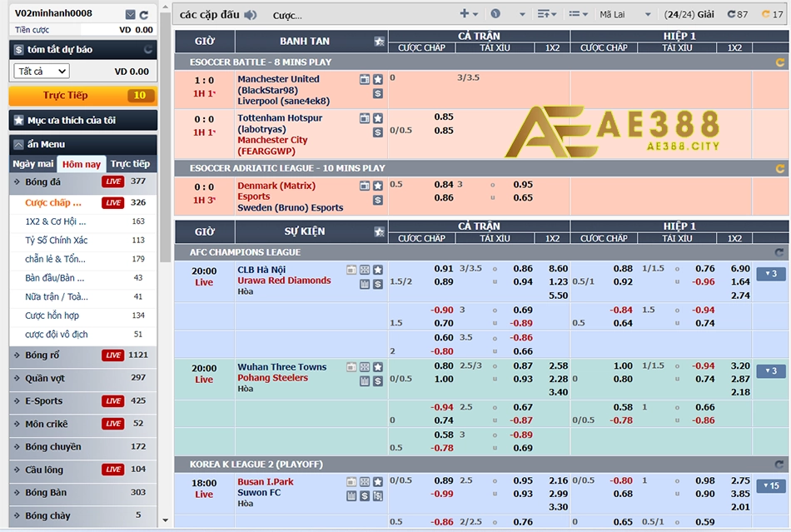This screenshot has height=532, width=791.
Task: Refresh the AFC Champions League section
Action: [x=780, y=252]
